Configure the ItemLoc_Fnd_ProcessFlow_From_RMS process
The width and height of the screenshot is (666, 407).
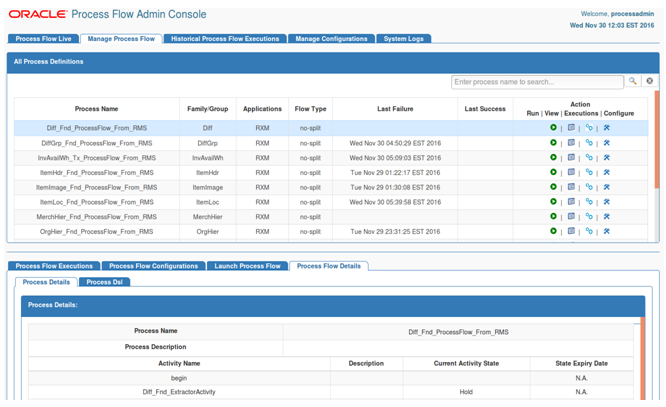point(607,201)
